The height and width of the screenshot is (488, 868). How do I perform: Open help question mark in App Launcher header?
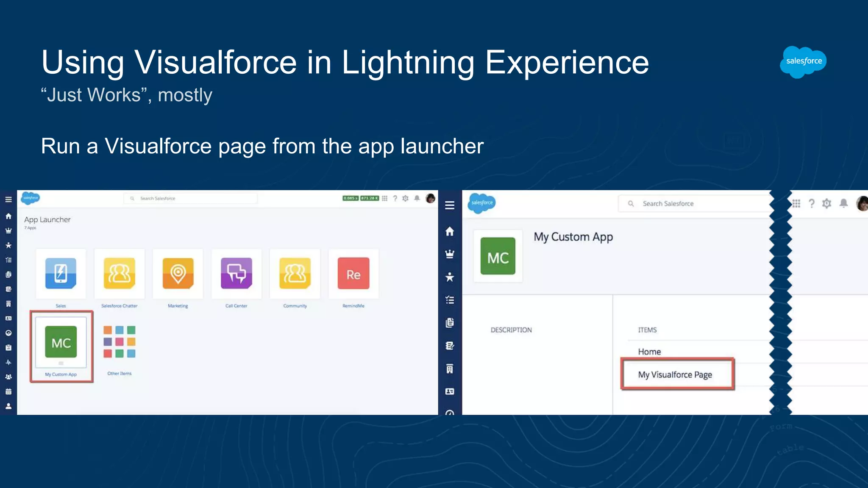(395, 198)
